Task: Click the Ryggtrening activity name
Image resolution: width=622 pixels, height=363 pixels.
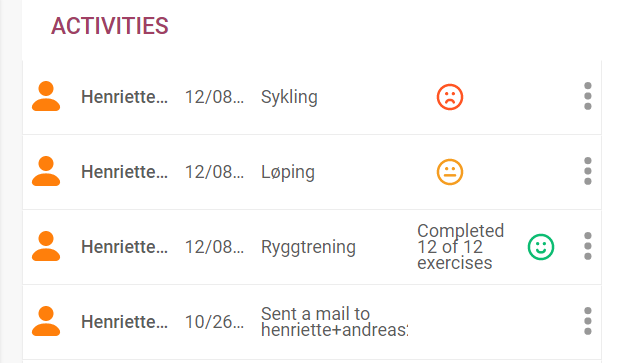Action: tap(308, 247)
